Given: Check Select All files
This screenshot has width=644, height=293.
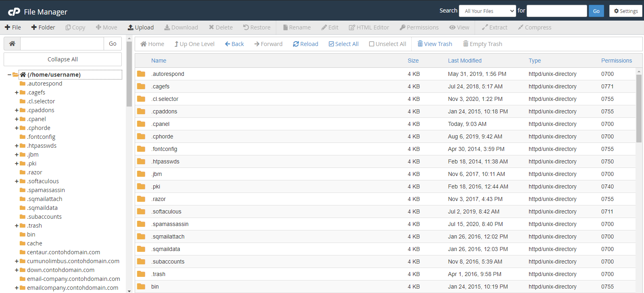Looking at the screenshot, I should pyautogui.click(x=344, y=44).
